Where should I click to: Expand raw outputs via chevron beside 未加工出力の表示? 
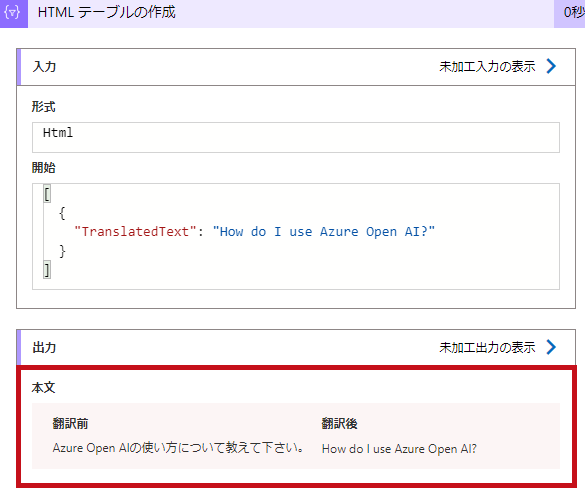click(x=551, y=347)
